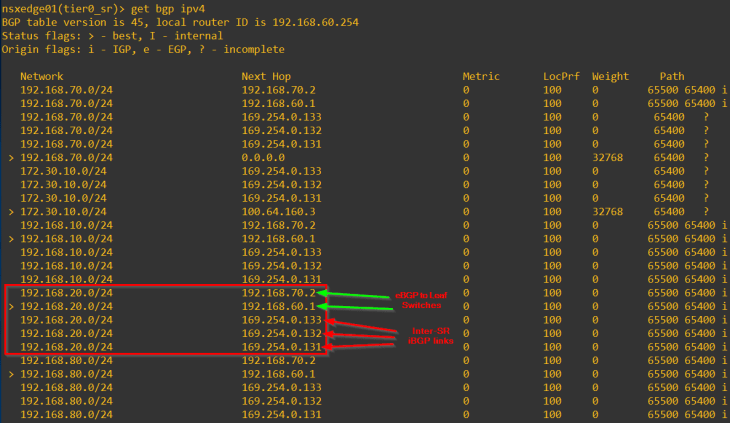The height and width of the screenshot is (423, 730).
Task: Click the next hop 100.64.160.3 entry
Action: point(278,212)
